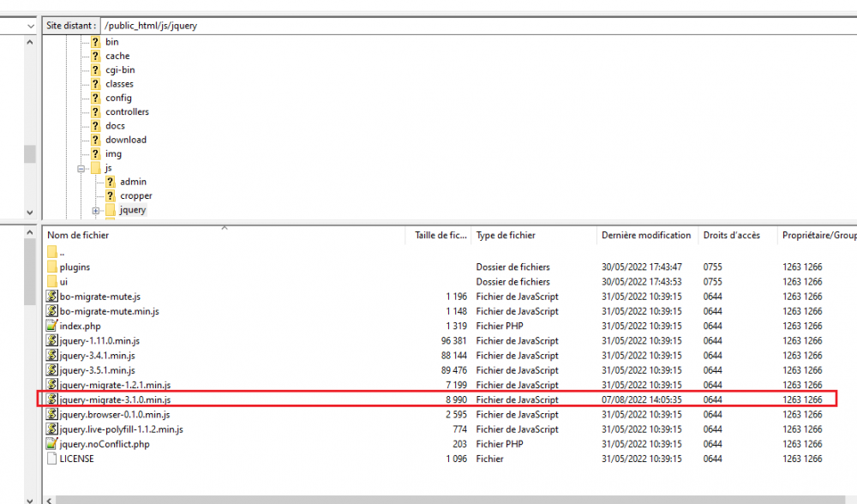Click the docs folder icon
Screen dimensions: 857x504
click(x=96, y=126)
